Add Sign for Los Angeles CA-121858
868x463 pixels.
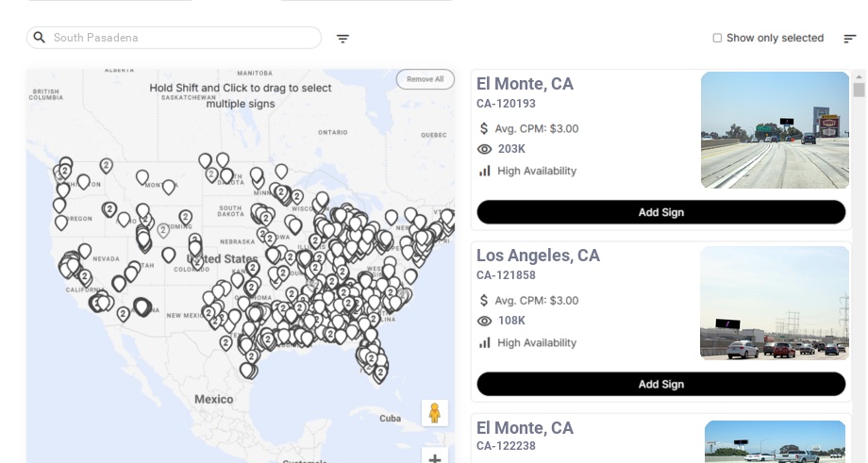coord(660,384)
